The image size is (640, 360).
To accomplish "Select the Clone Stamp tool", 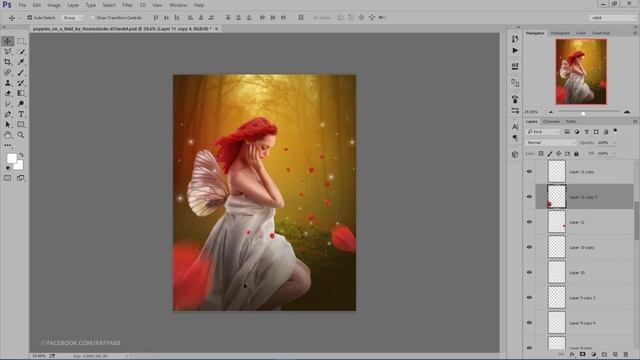I will 8,83.
